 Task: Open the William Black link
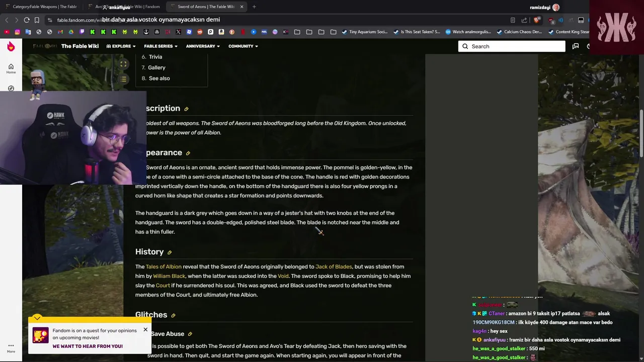(169, 276)
